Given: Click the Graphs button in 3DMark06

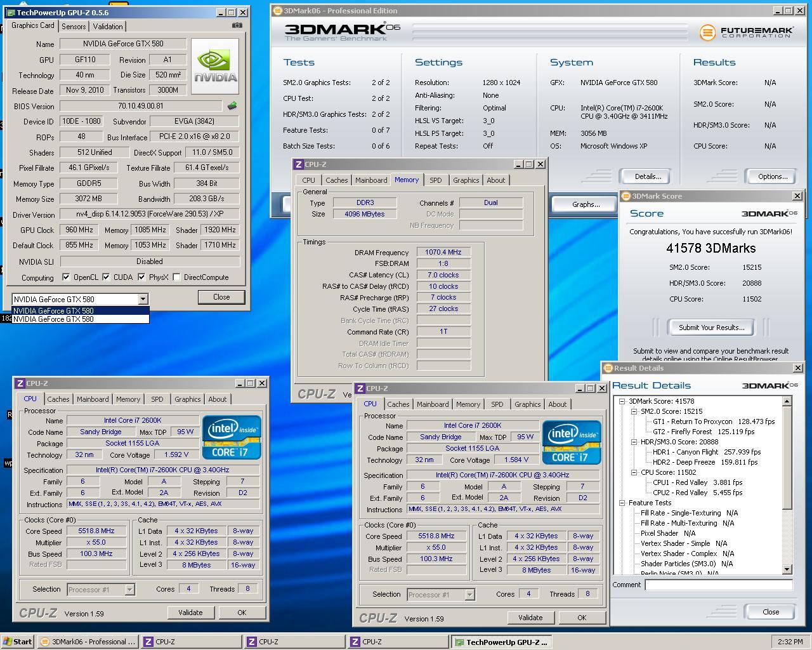Looking at the screenshot, I should click(x=586, y=204).
